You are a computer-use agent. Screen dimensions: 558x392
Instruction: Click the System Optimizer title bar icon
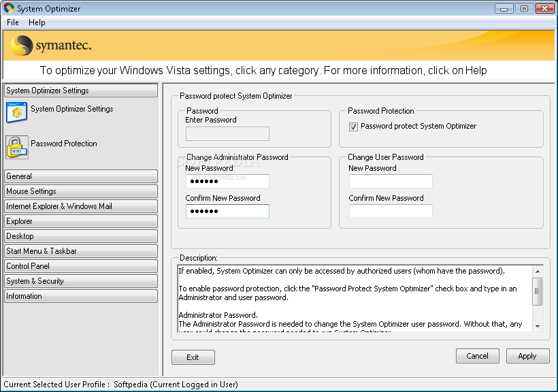pyautogui.click(x=9, y=9)
